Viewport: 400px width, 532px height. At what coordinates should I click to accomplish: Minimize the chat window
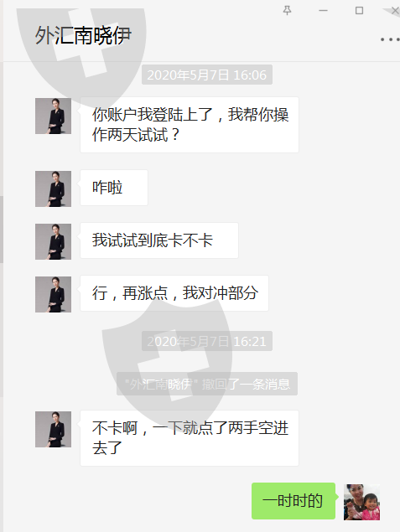pyautogui.click(x=323, y=11)
